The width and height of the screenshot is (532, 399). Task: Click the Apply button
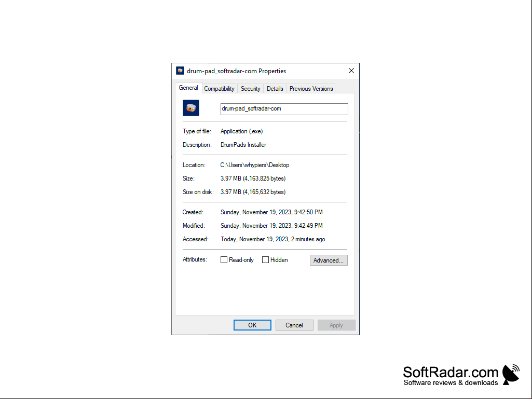336,325
